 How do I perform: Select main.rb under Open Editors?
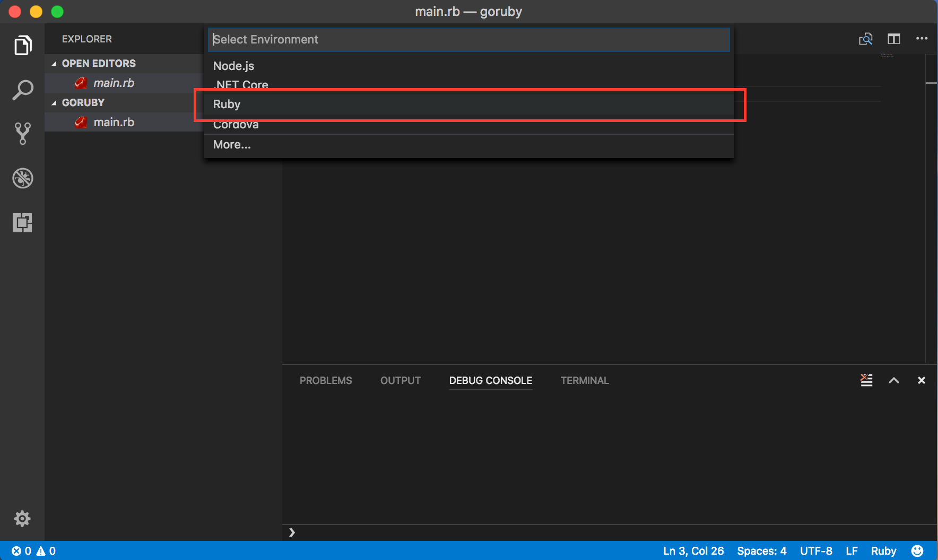(114, 83)
